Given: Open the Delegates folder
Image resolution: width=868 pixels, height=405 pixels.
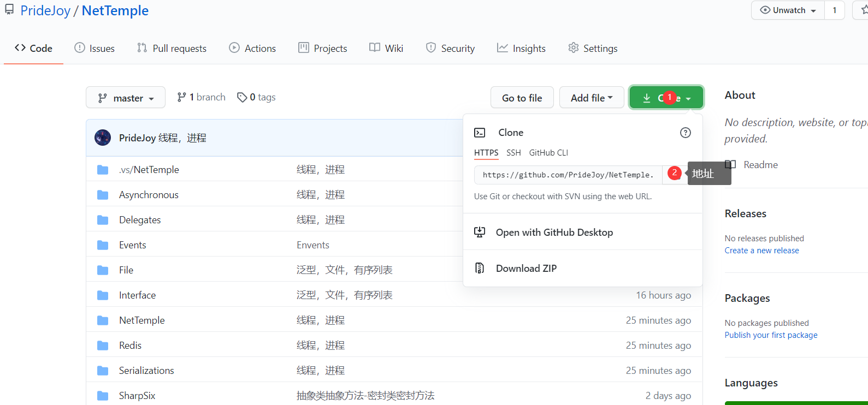Looking at the screenshot, I should click(140, 220).
